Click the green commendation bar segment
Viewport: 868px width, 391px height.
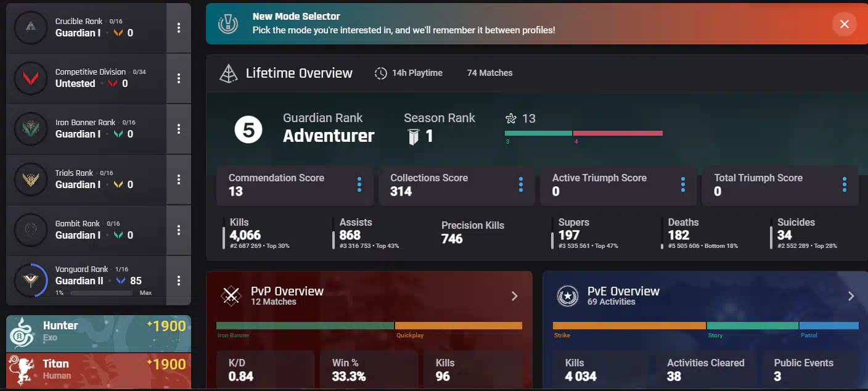[x=538, y=133]
